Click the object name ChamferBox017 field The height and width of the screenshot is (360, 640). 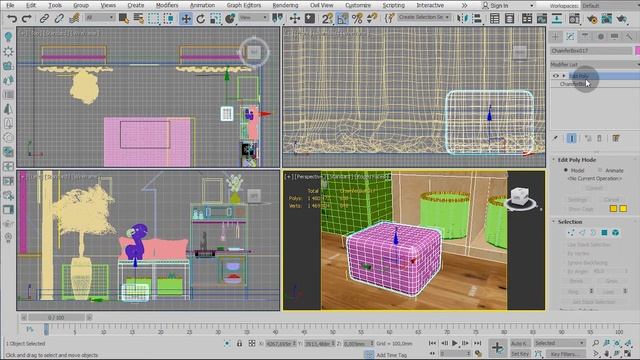(591, 51)
